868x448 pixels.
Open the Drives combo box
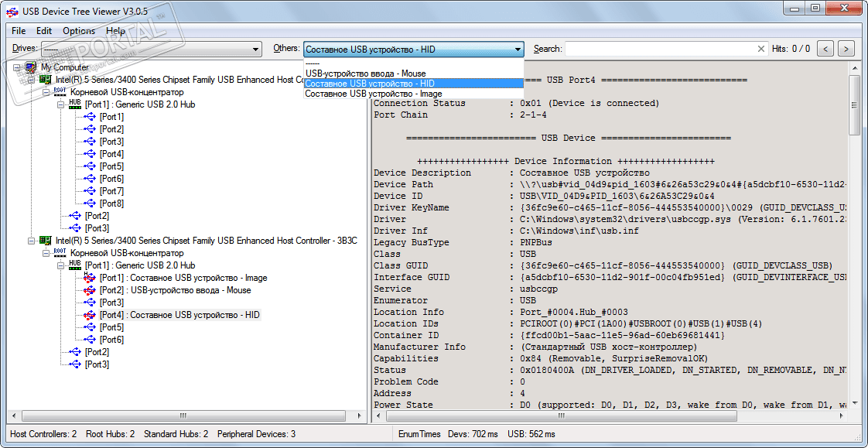click(x=151, y=50)
